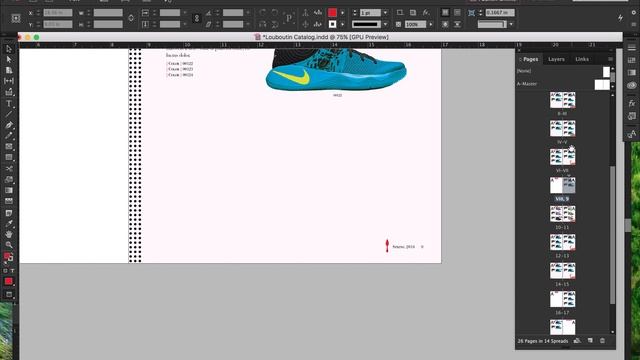Select the Scissors tool
The width and height of the screenshot is (640, 360).
click(9, 169)
